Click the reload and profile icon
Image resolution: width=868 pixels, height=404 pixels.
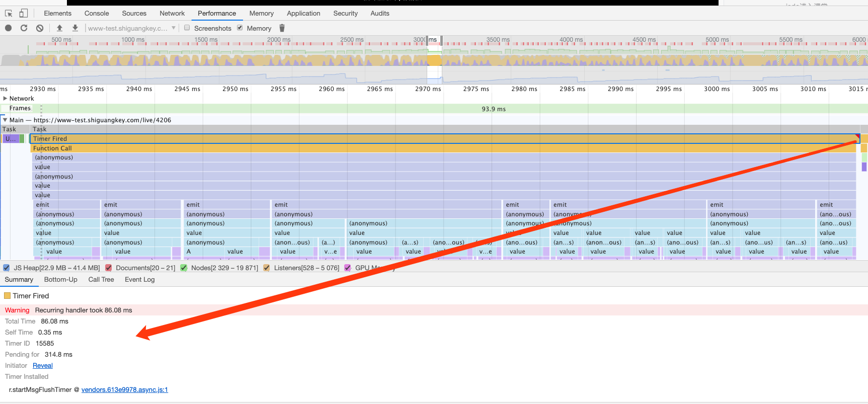click(24, 28)
